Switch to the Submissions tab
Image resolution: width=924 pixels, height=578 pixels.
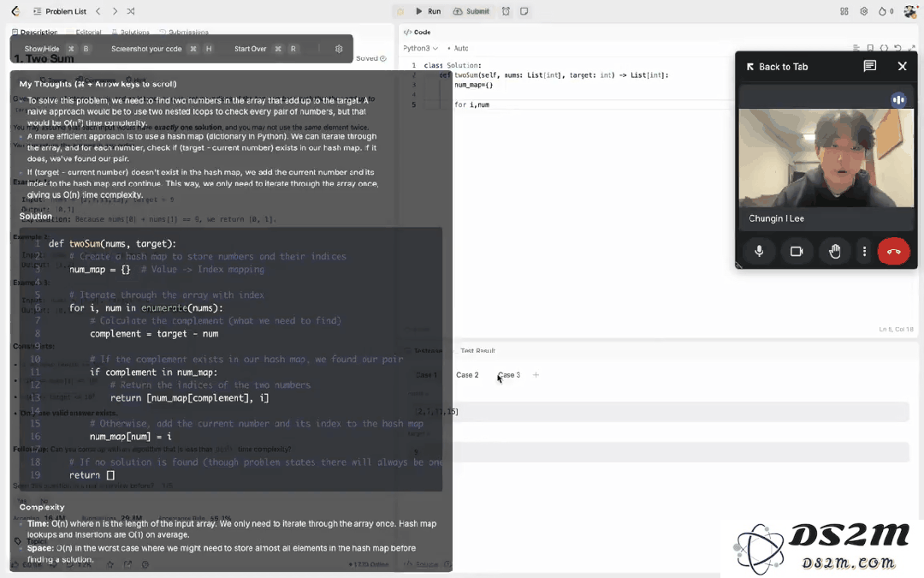tap(184, 32)
